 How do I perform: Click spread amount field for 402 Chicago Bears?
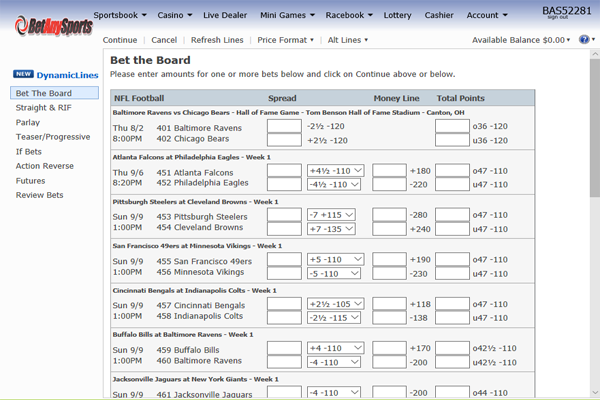click(284, 140)
